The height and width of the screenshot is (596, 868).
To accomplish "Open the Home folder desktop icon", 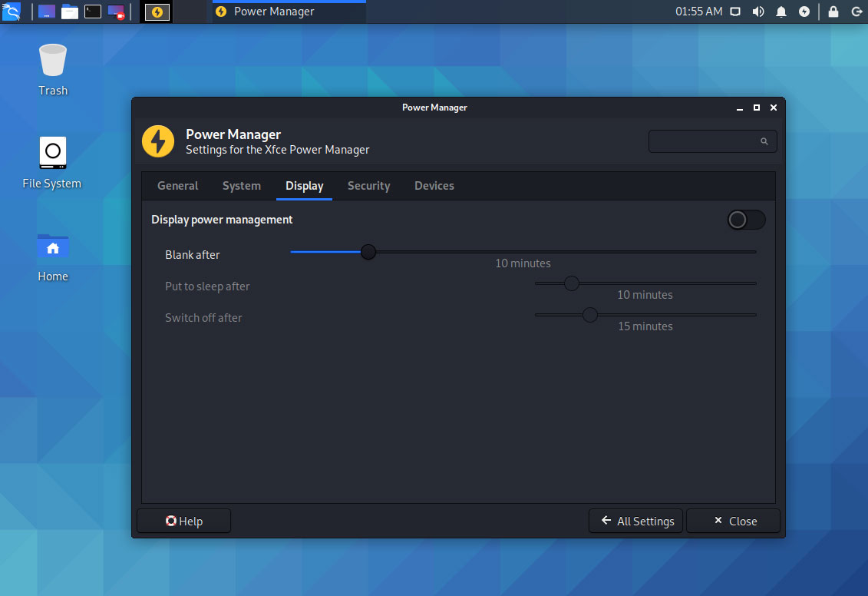I will click(53, 257).
